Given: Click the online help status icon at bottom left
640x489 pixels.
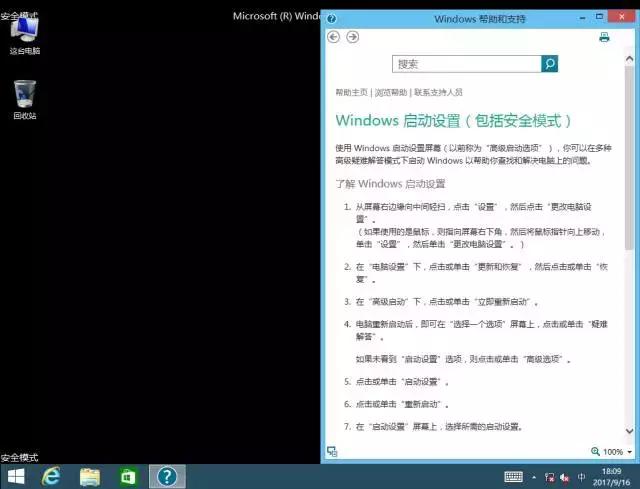Looking at the screenshot, I should coord(332,451).
